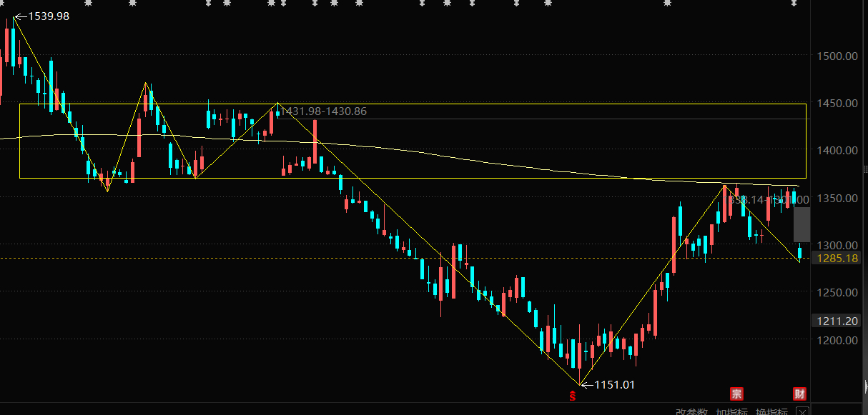The height and width of the screenshot is (415, 868).
Task: Click the 1300.00 axis label
Action: point(837,245)
